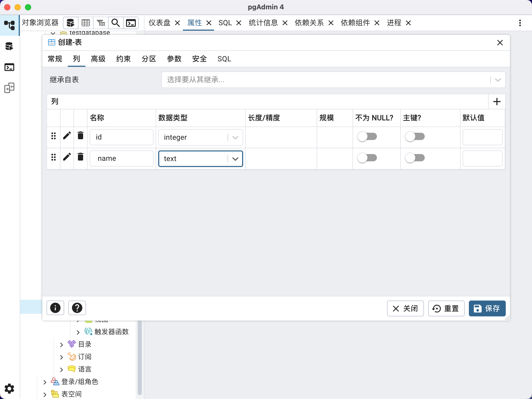Click the search objects magnifier icon
Viewport: 532px width, 399px height.
(x=116, y=23)
